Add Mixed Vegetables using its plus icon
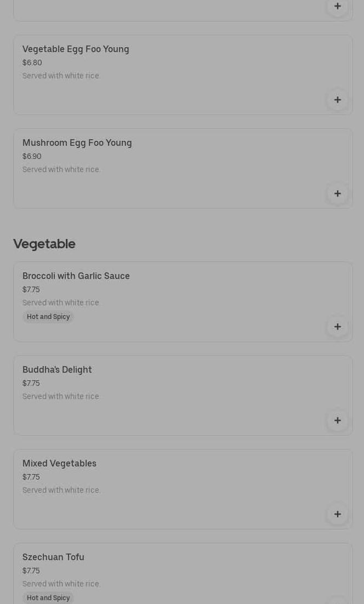 (337, 514)
